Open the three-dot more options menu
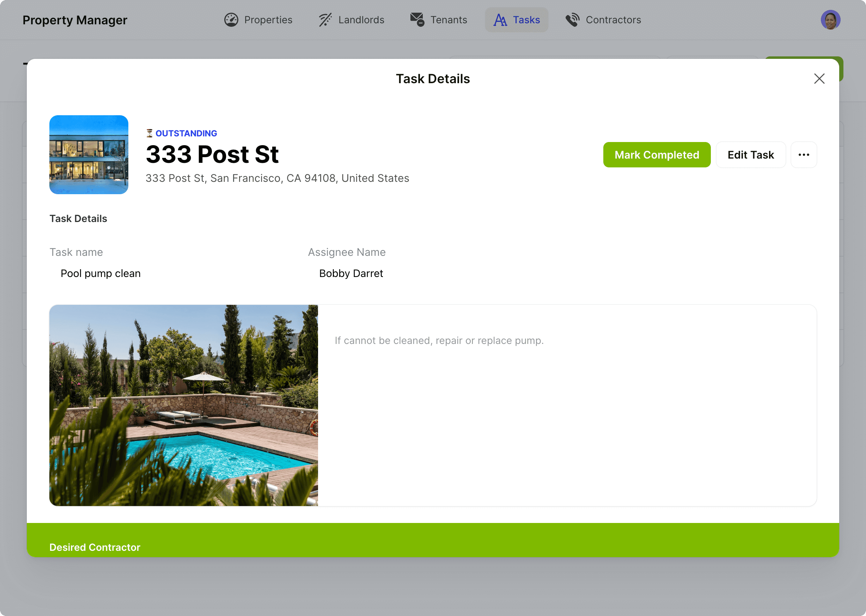Image resolution: width=866 pixels, height=616 pixels. 803,155
